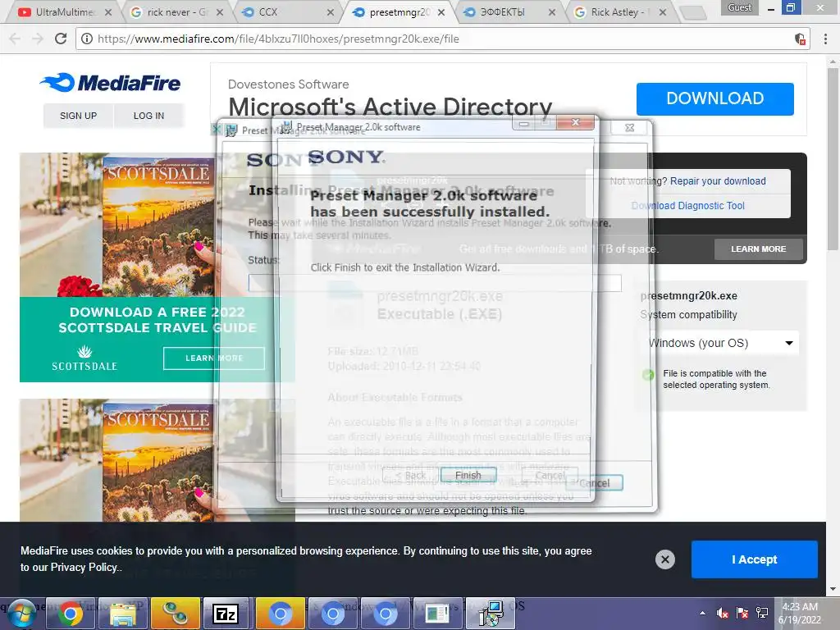Click the presetmngr20k.exe file name text
The height and width of the screenshot is (630, 840).
[x=689, y=295]
